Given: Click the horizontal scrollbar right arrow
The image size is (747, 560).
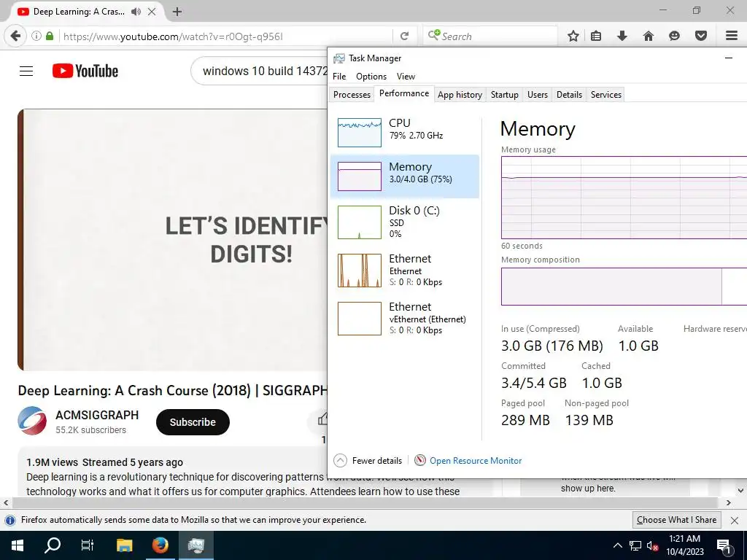Looking at the screenshot, I should [729, 503].
